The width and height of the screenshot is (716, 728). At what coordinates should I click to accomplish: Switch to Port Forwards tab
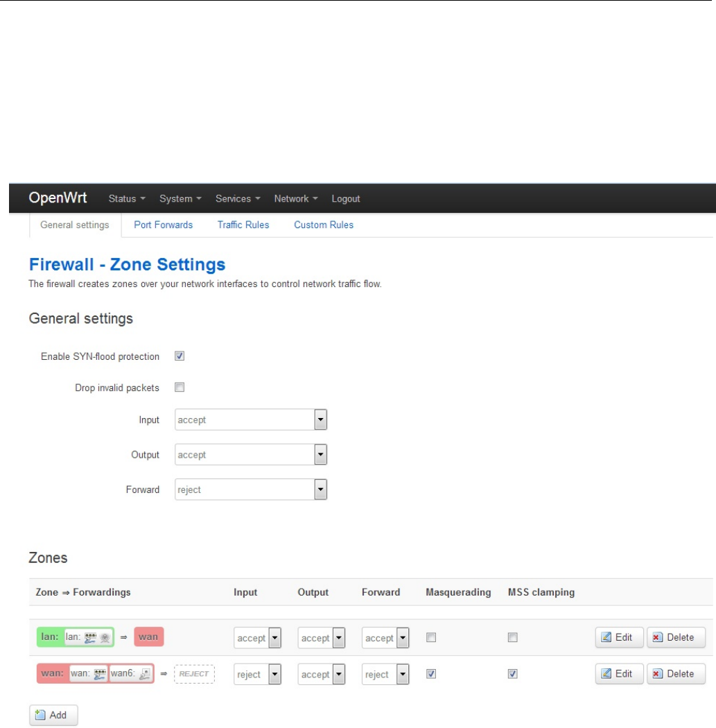click(x=164, y=225)
